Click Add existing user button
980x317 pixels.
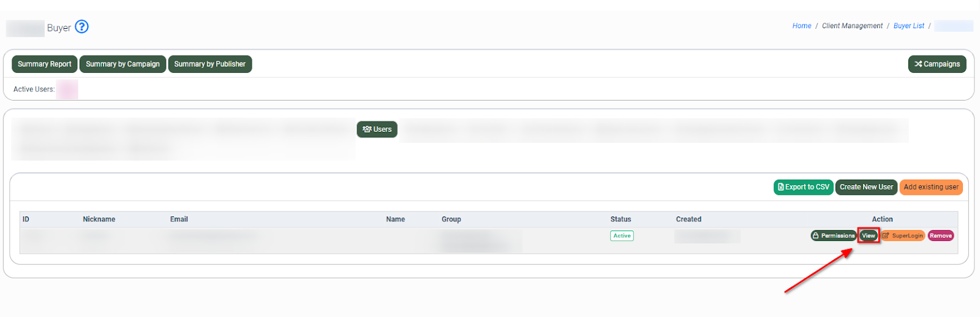[930, 187]
